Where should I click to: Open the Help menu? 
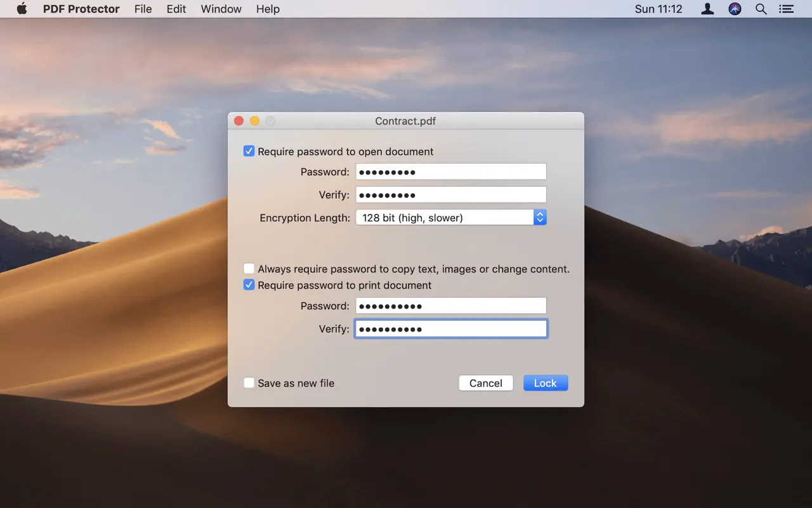click(268, 9)
